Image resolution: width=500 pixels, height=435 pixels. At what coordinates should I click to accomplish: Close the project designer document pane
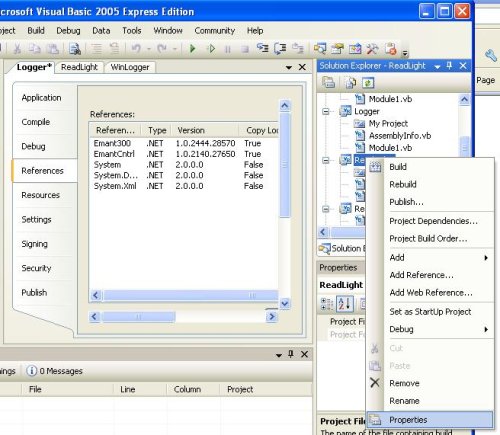pos(302,67)
